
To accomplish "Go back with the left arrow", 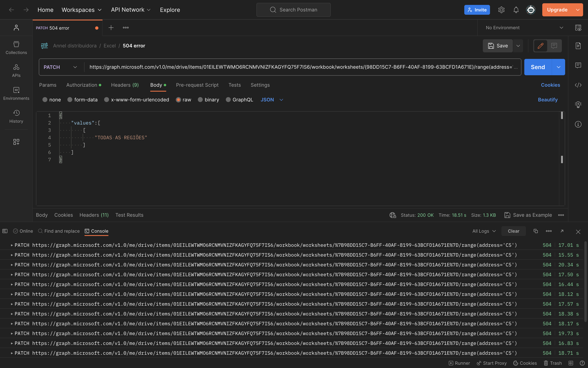I will pos(11,10).
